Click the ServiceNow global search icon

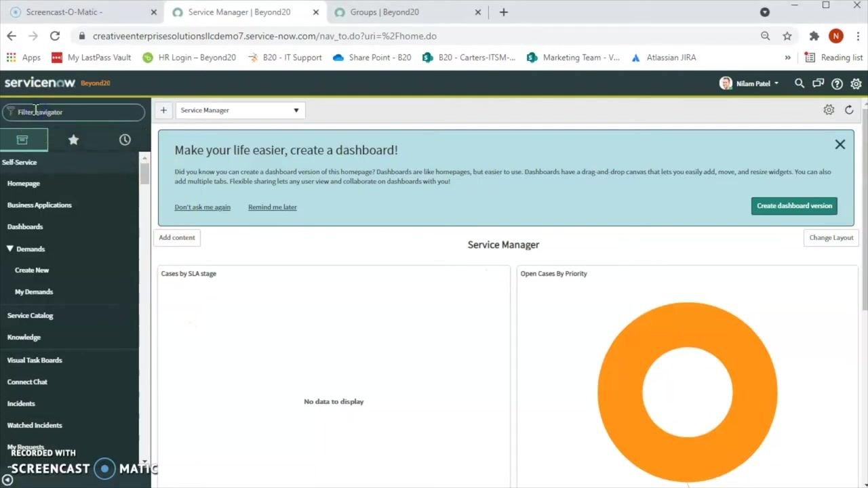(800, 83)
